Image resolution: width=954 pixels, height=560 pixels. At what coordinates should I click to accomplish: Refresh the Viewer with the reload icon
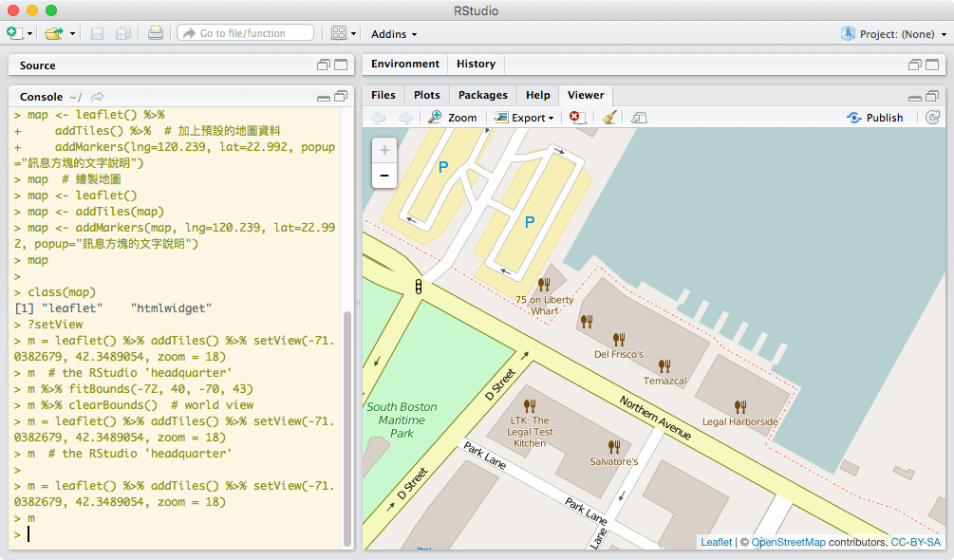932,117
